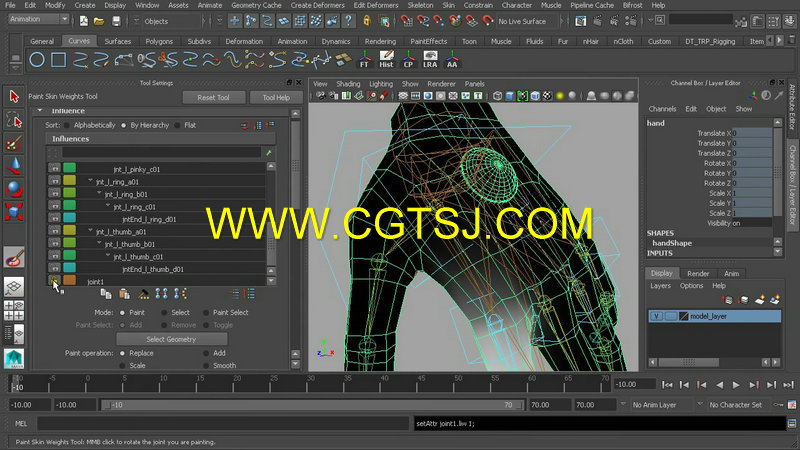Select the Scale tool in toolbox
Screen dimensions: 800x450
[14, 211]
